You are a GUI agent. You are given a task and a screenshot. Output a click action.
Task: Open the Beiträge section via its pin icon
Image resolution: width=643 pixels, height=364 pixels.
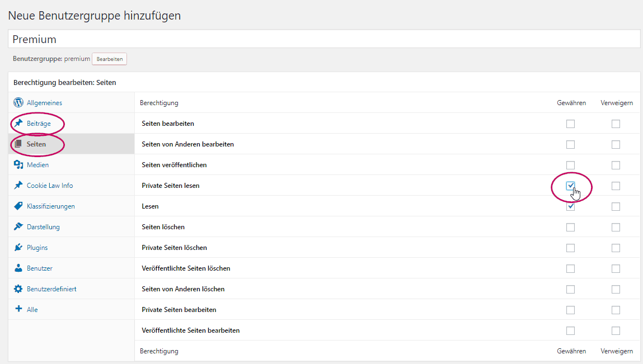tap(17, 123)
